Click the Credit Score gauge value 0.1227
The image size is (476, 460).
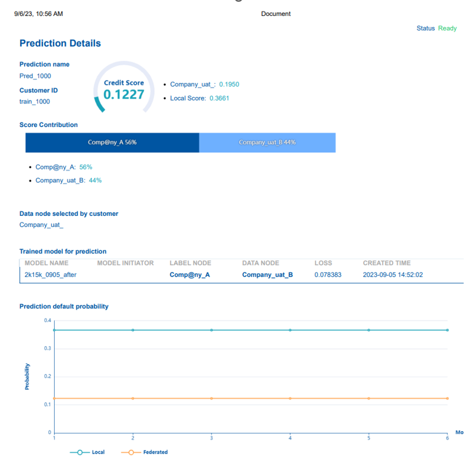[x=124, y=94]
